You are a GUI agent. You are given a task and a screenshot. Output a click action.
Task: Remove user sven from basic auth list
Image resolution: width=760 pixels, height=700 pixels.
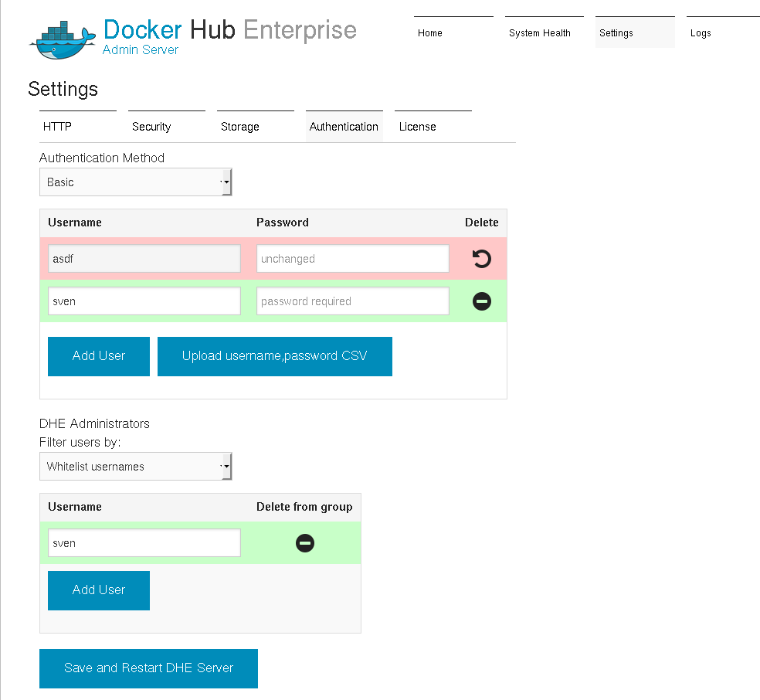tap(481, 301)
